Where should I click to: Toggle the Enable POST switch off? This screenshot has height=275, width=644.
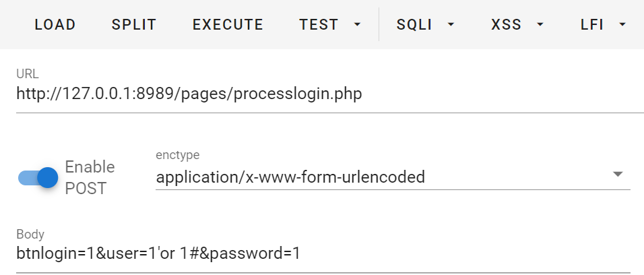coord(38,177)
